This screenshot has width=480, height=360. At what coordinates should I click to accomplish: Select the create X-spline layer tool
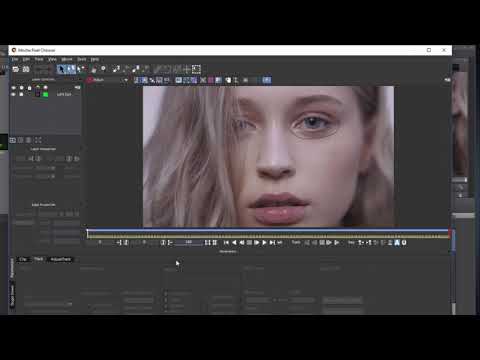116,69
